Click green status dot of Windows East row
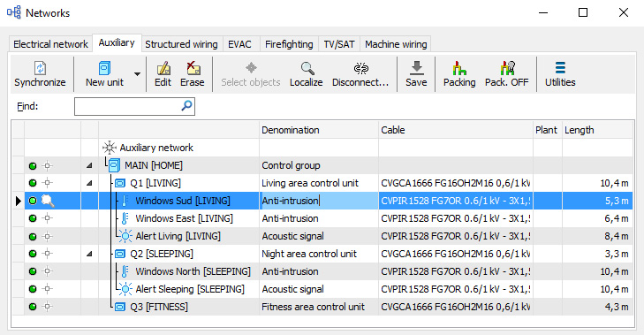The image size is (644, 335). pos(33,218)
